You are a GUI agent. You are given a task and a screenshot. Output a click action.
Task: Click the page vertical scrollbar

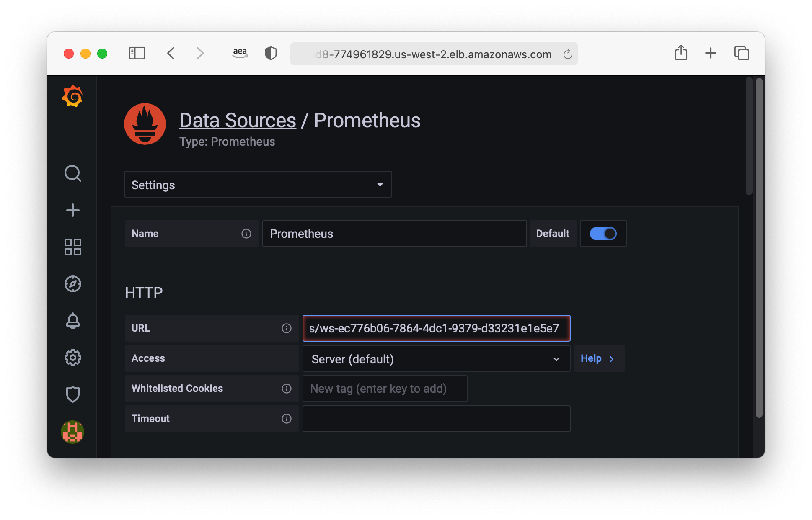(759, 248)
